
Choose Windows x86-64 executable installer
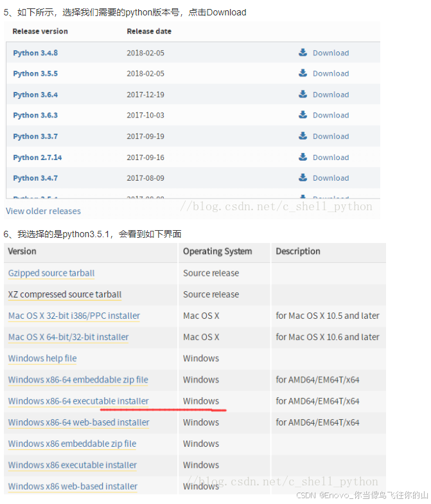78,401
